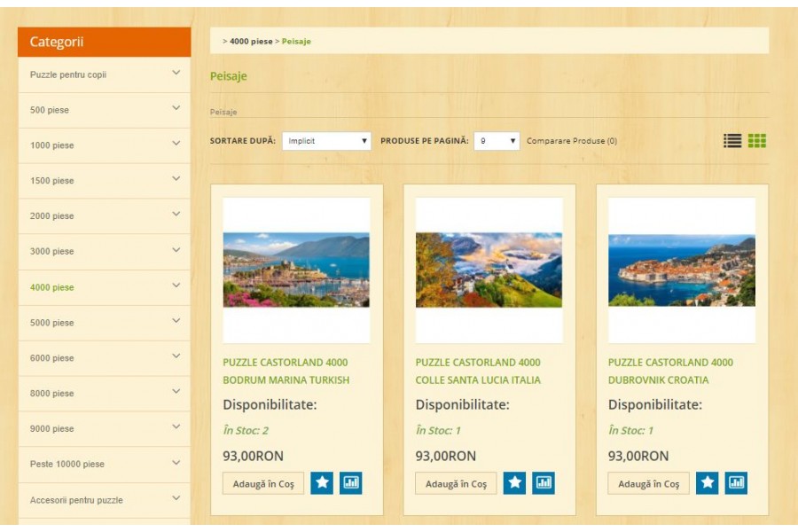Click 'În Stoc: 2' availability text
Viewport: 798px width, 532px height.
[246, 431]
